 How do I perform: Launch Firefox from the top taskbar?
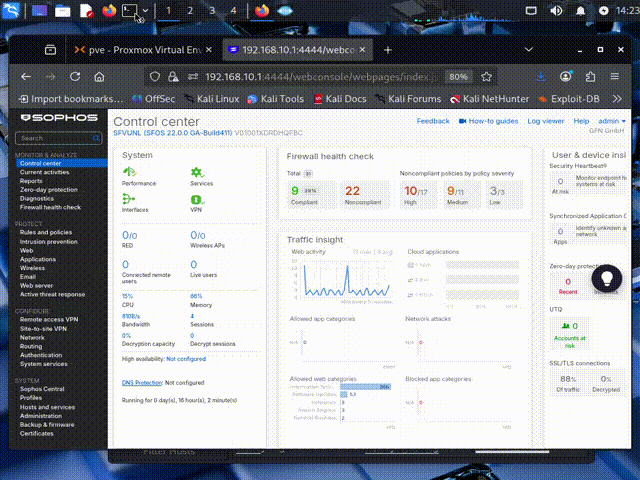[x=109, y=11]
